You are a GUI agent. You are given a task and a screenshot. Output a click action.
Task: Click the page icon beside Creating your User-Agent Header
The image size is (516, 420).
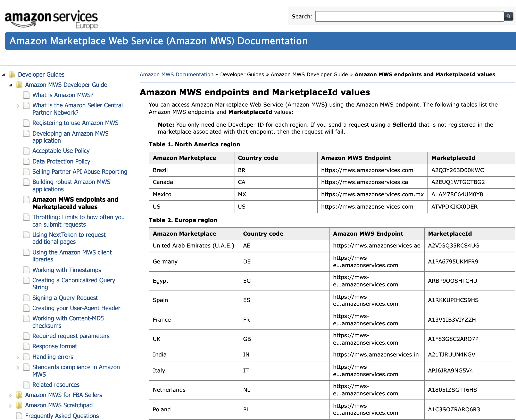tap(27, 308)
